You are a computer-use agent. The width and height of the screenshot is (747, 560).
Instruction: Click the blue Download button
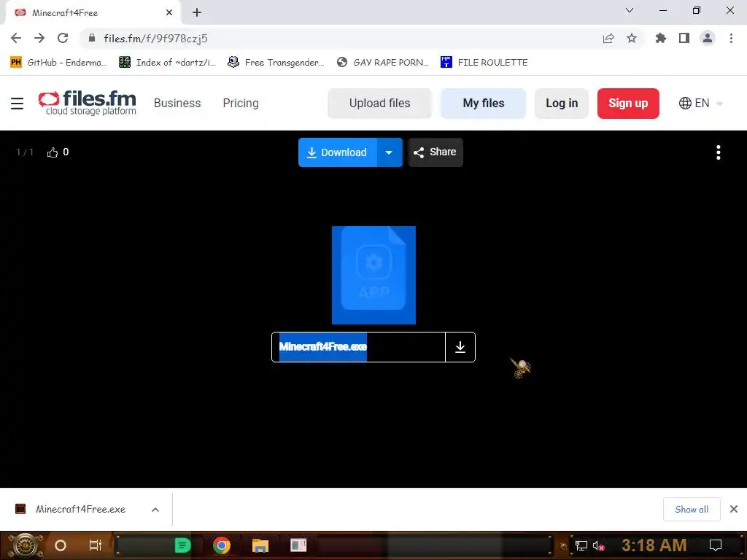[x=338, y=152]
